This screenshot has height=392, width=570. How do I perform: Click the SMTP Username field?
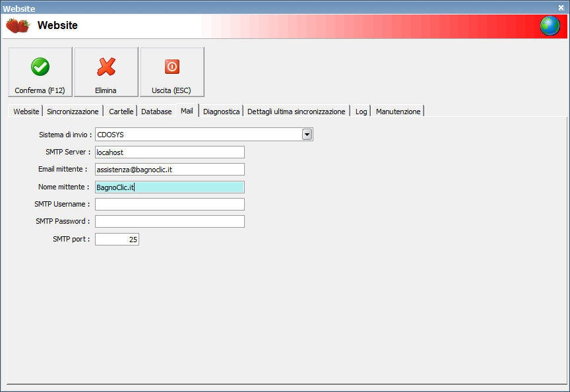[x=170, y=205]
